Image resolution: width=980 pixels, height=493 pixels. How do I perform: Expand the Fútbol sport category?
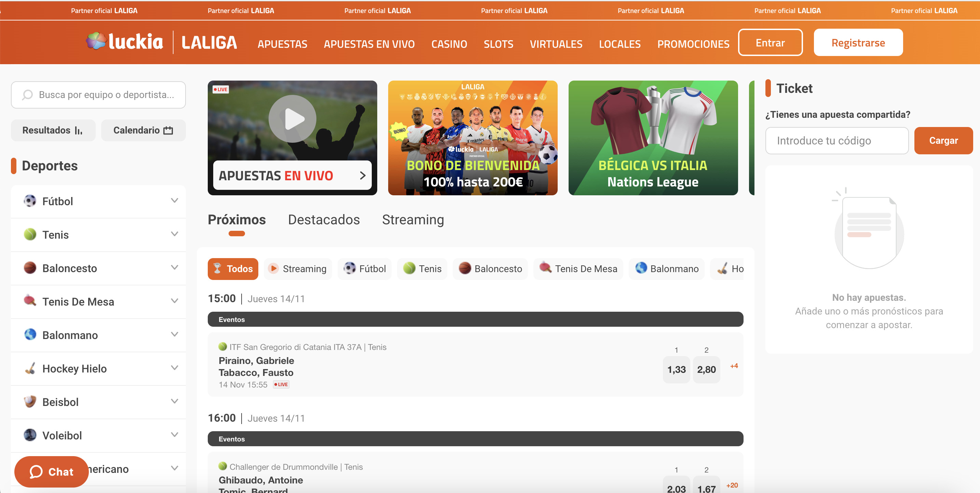[175, 201]
